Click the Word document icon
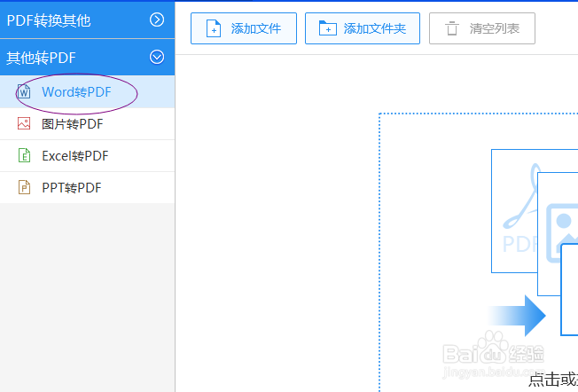Screen dimensions: 578x392 point(24,92)
